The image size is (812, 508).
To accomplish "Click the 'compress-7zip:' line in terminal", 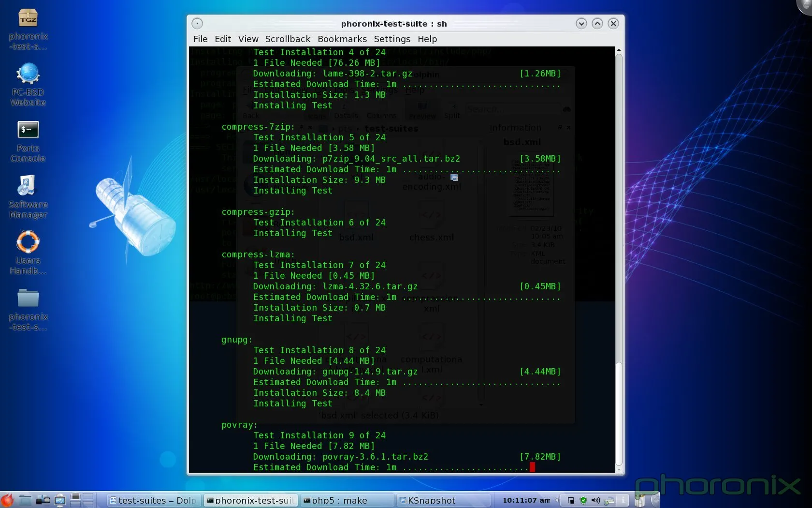I will click(x=258, y=127).
